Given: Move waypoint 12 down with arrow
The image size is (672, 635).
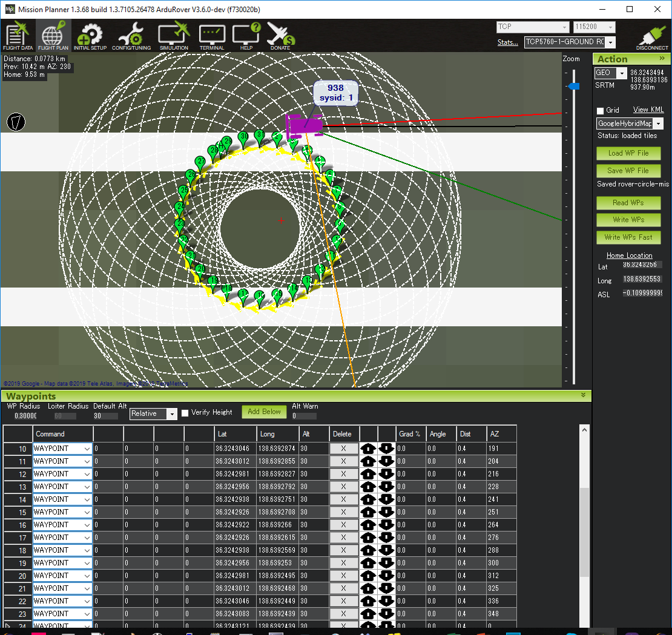Looking at the screenshot, I should (386, 474).
